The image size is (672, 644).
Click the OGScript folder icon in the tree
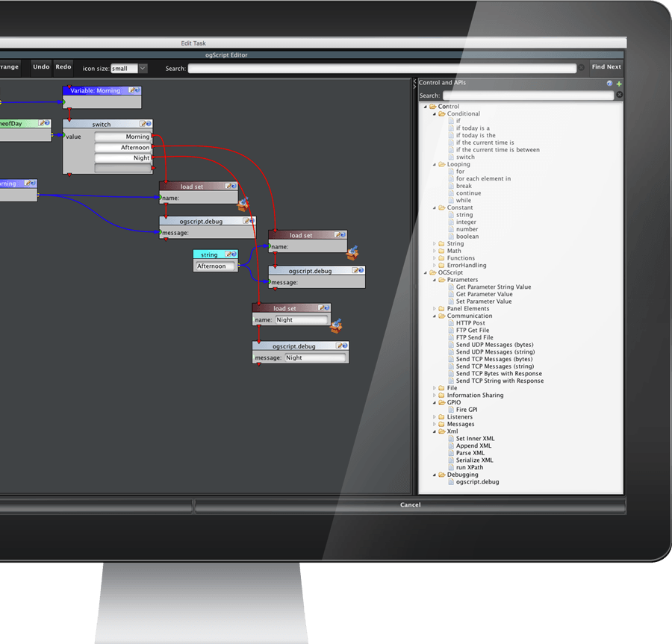(433, 273)
